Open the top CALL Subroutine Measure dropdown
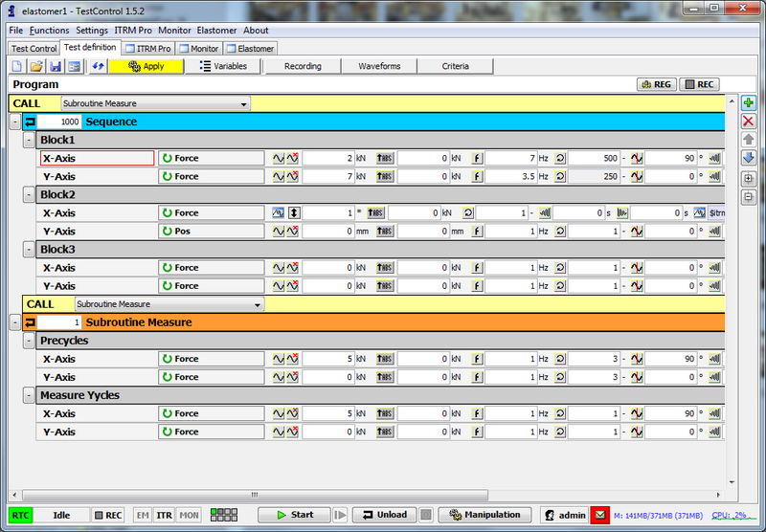766x532 pixels. (155, 103)
